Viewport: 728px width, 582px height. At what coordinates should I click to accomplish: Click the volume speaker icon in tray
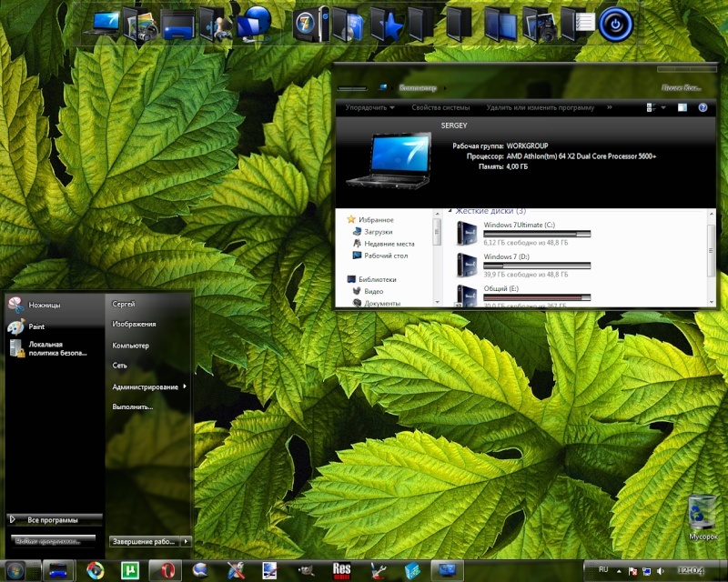[661, 571]
